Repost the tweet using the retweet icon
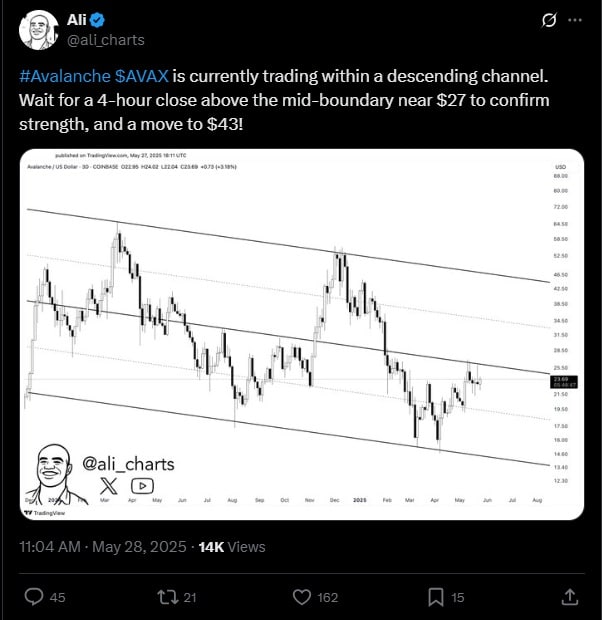Viewport: 602px width, 620px height. pyautogui.click(x=168, y=597)
